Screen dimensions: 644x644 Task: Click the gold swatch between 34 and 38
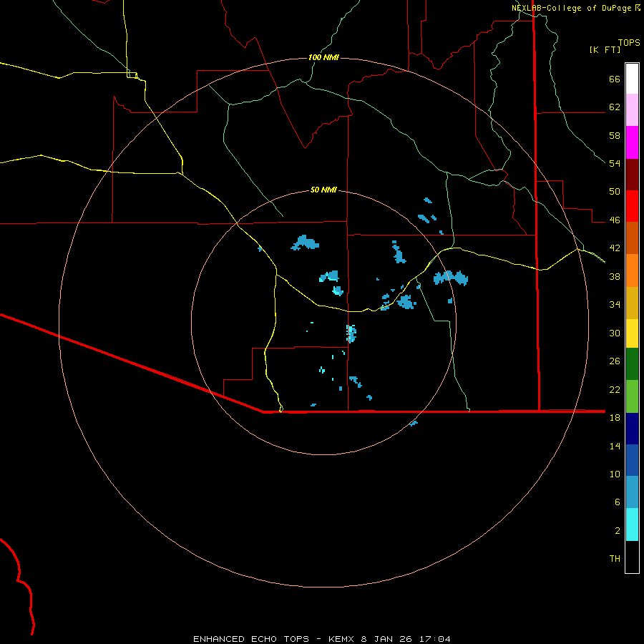pyautogui.click(x=632, y=303)
